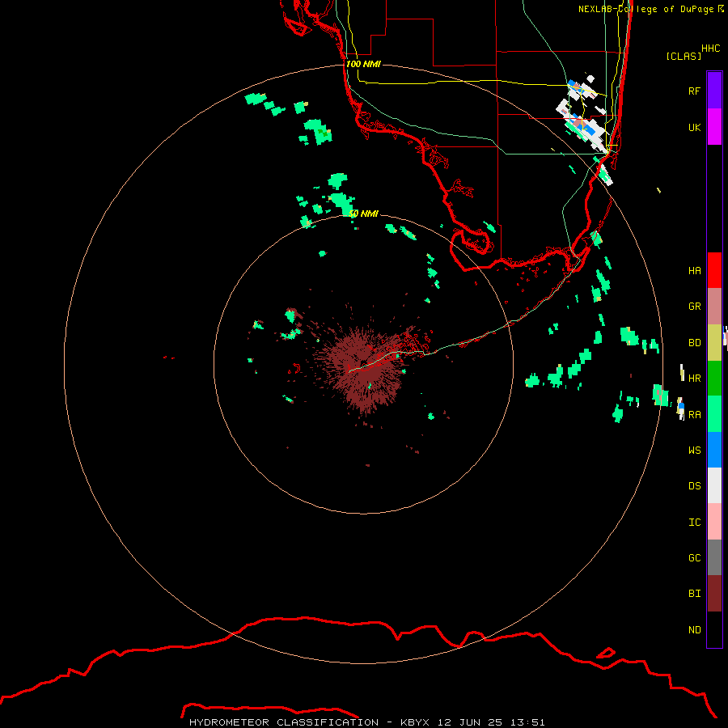Click the RF purple legend swatch
The image size is (728, 728).
[x=714, y=91]
